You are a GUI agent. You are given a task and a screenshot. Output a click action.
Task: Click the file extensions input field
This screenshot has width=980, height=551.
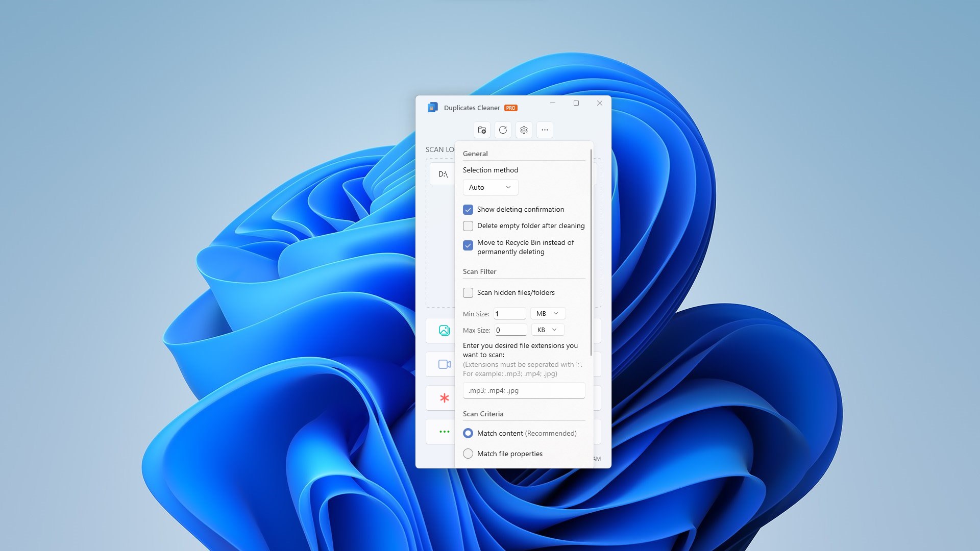(x=524, y=390)
